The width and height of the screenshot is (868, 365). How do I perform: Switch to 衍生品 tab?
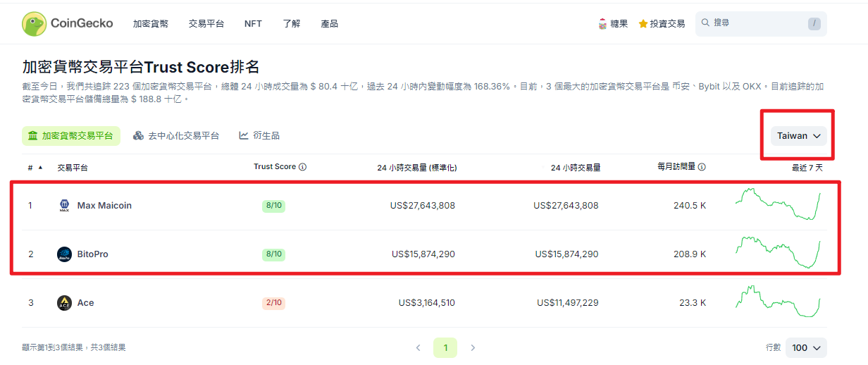click(259, 136)
